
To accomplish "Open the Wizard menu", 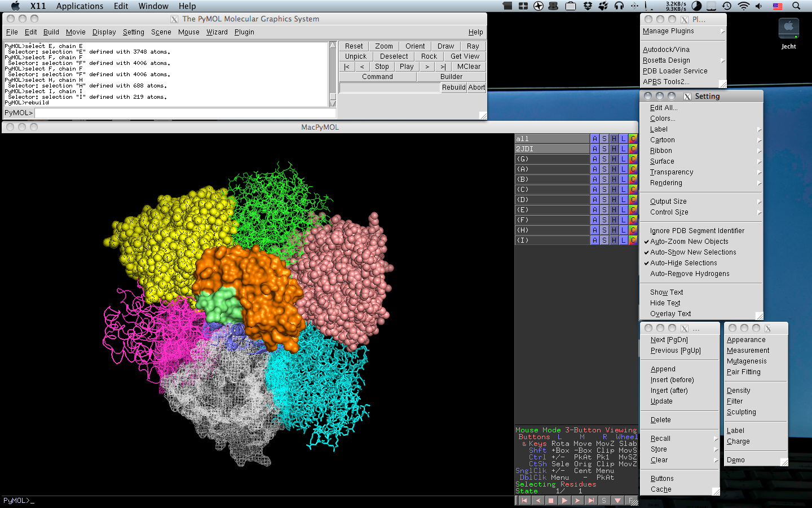I will (x=217, y=32).
